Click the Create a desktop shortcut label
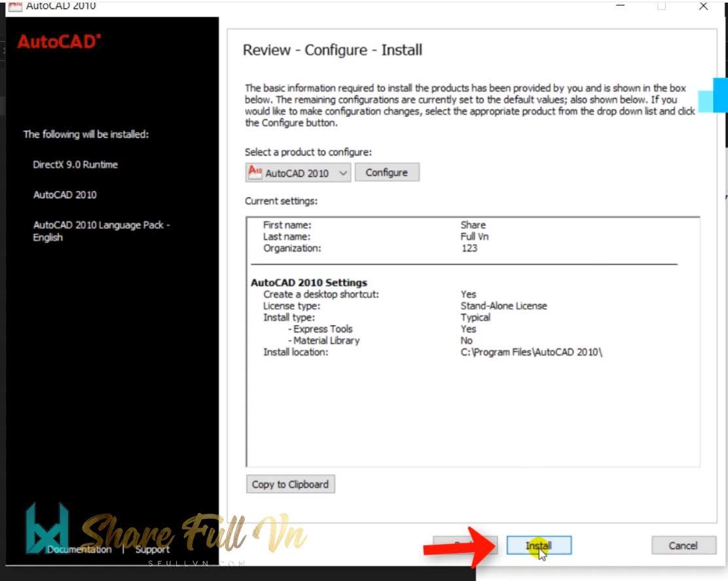 321,294
